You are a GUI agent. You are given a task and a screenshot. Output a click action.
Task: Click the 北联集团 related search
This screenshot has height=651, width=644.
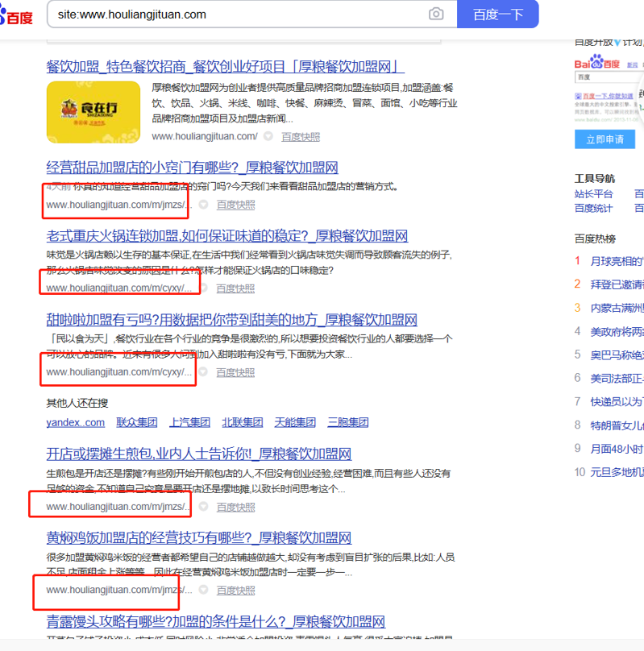(x=243, y=422)
